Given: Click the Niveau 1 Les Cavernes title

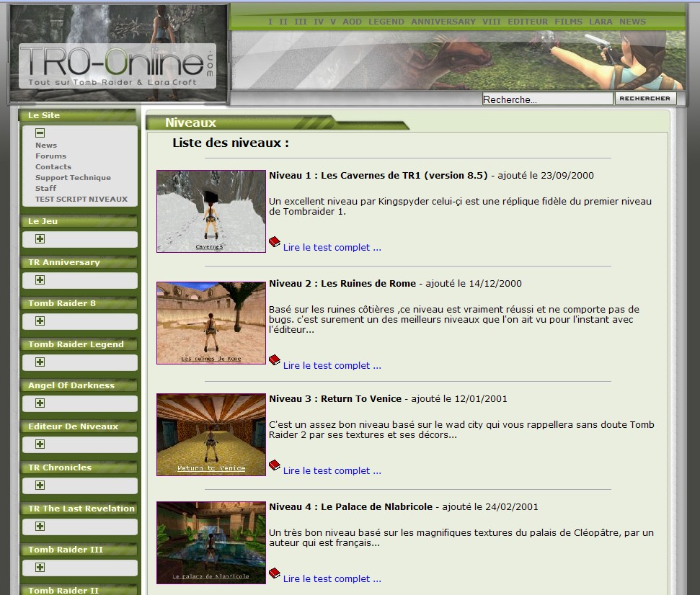Looking at the screenshot, I should click(x=378, y=175).
